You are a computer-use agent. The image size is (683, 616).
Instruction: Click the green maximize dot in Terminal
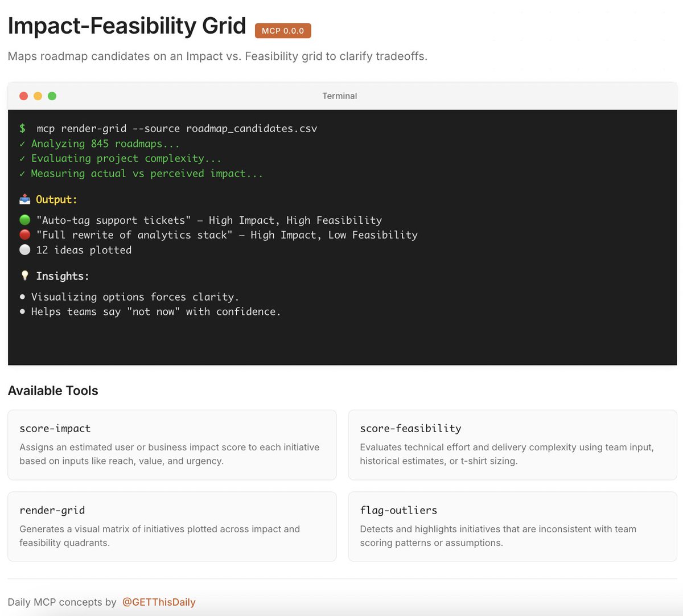[x=52, y=96]
